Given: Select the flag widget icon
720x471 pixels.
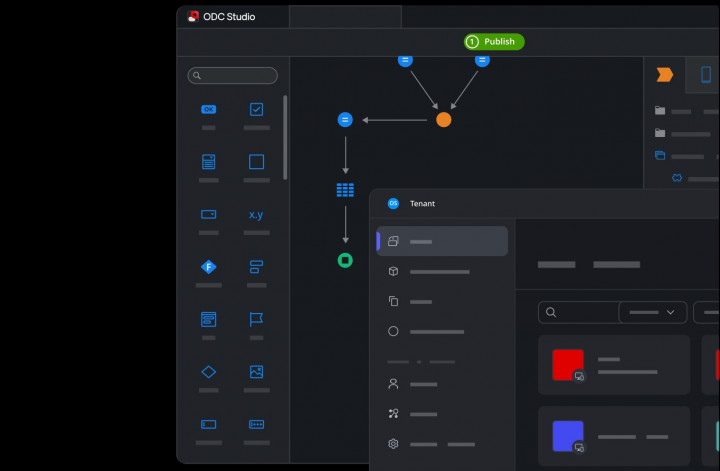Looking at the screenshot, I should (x=256, y=319).
